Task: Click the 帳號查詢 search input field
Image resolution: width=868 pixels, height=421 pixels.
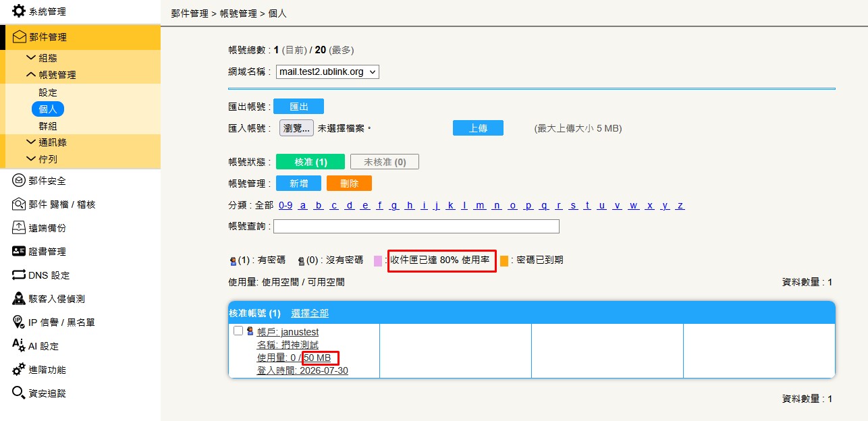Action: 416,227
